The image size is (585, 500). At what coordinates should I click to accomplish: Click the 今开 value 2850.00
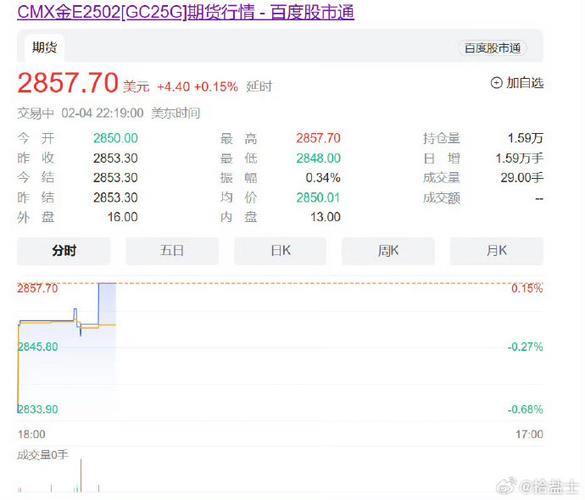[x=116, y=138]
